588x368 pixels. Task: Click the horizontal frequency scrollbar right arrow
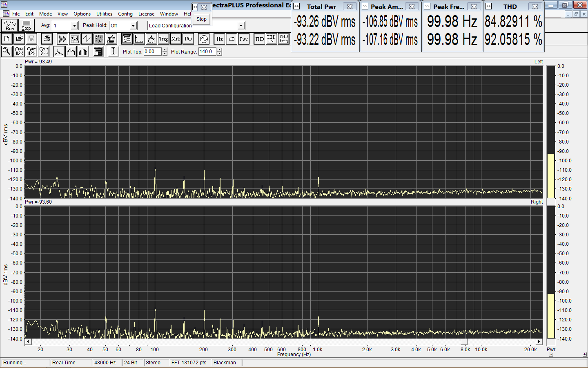pos(539,342)
